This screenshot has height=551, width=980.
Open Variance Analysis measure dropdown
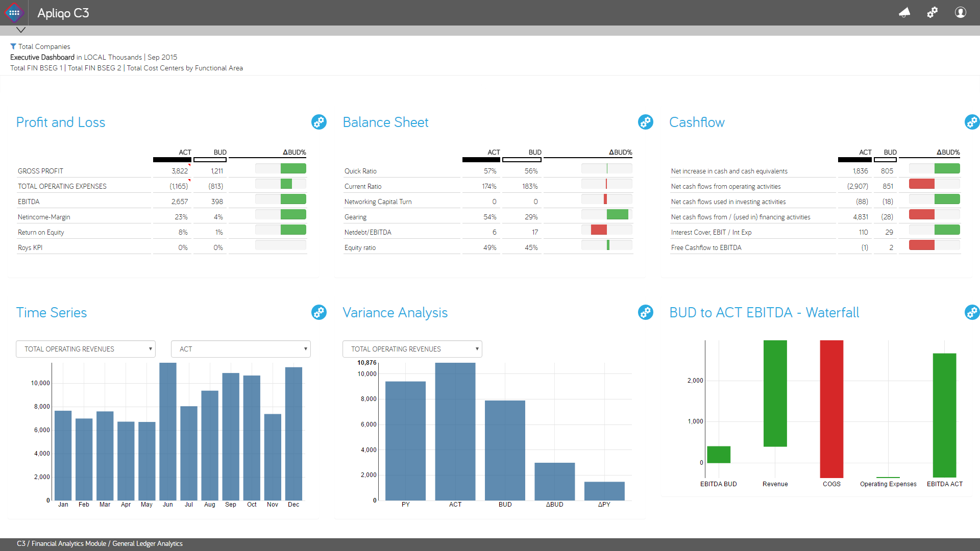412,349
